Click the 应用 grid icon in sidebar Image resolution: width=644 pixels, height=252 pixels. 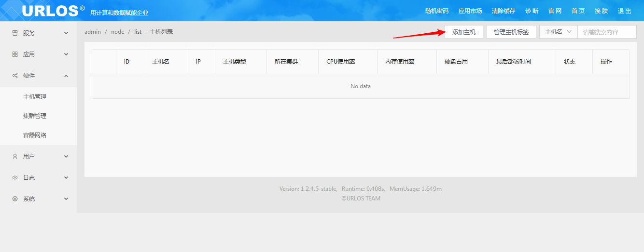(15, 54)
